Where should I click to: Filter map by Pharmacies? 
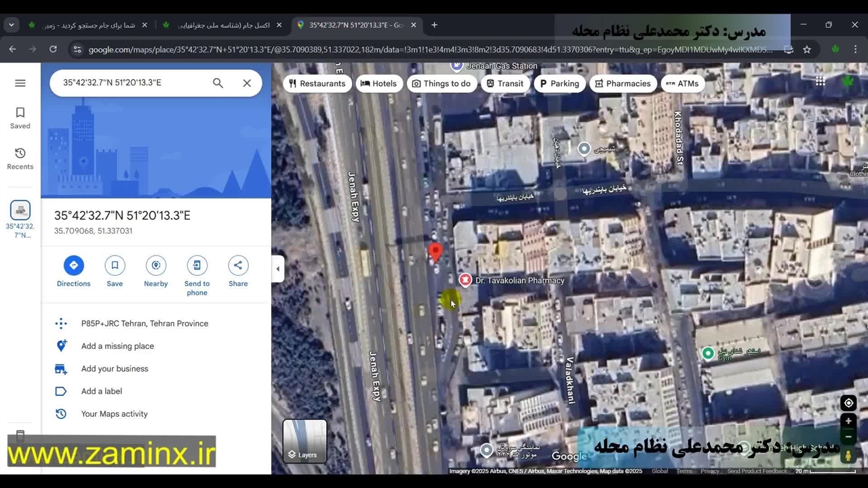[x=622, y=83]
